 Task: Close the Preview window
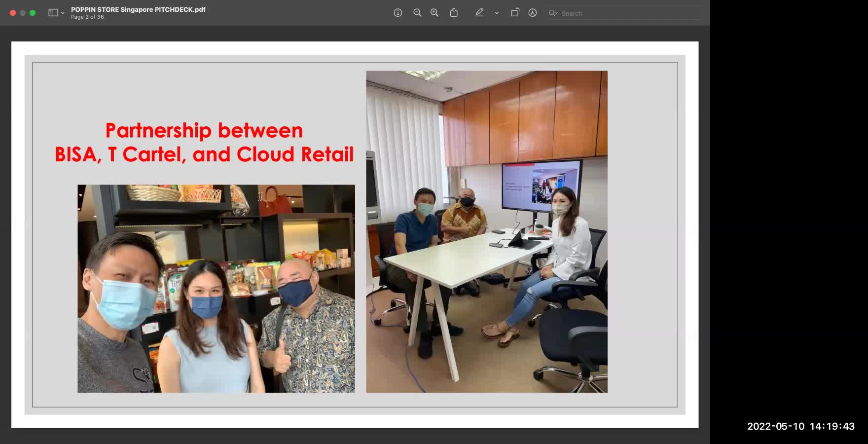[x=13, y=13]
